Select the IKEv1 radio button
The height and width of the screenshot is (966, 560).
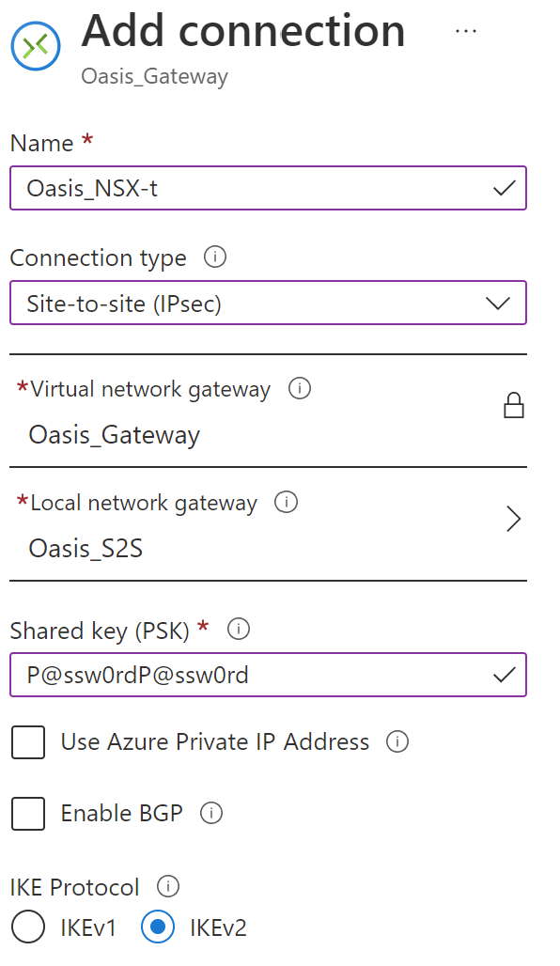[28, 927]
